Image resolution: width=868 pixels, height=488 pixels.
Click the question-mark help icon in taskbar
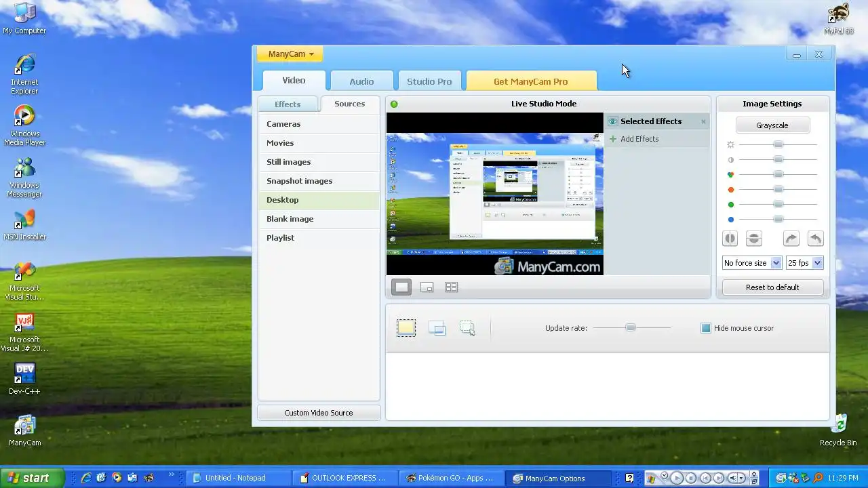(x=629, y=478)
